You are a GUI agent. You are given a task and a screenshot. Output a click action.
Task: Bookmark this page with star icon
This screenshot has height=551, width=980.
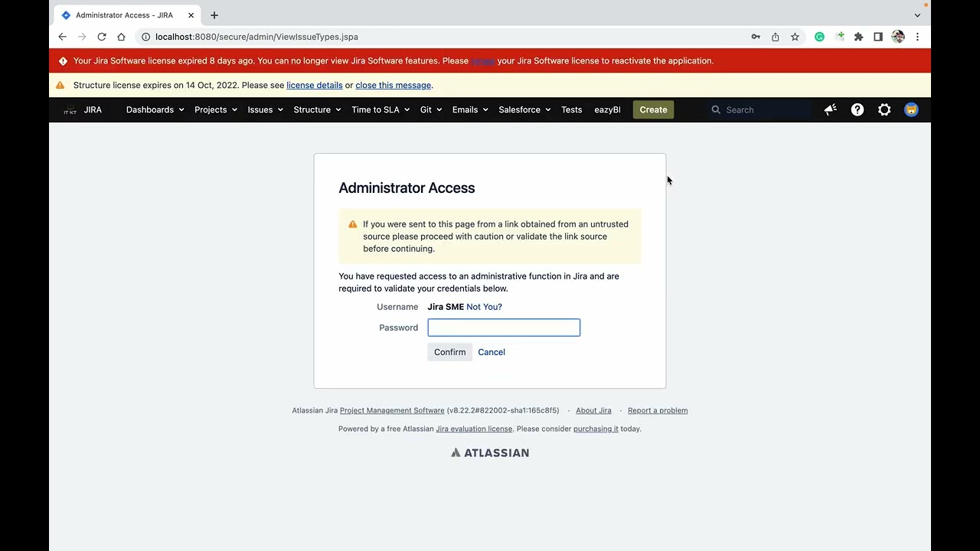click(795, 37)
